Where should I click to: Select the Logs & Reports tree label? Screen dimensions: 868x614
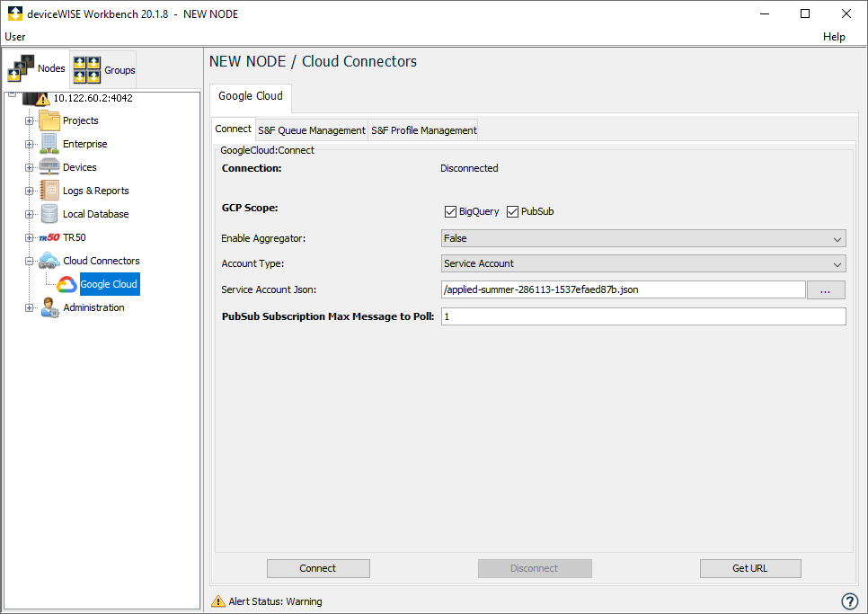pyautogui.click(x=96, y=191)
